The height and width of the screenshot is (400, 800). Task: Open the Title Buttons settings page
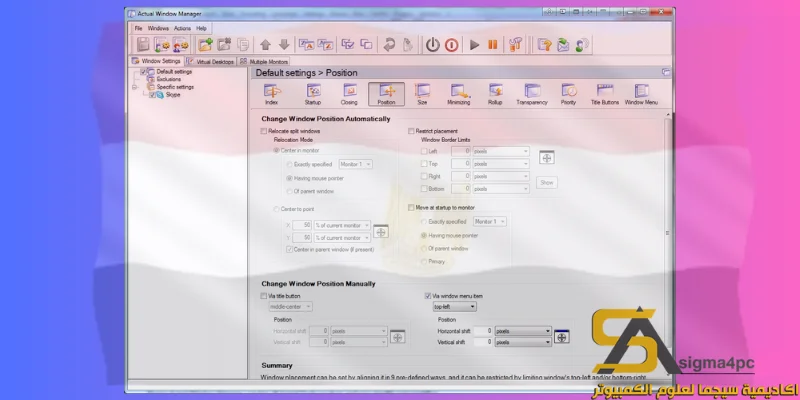(605, 94)
